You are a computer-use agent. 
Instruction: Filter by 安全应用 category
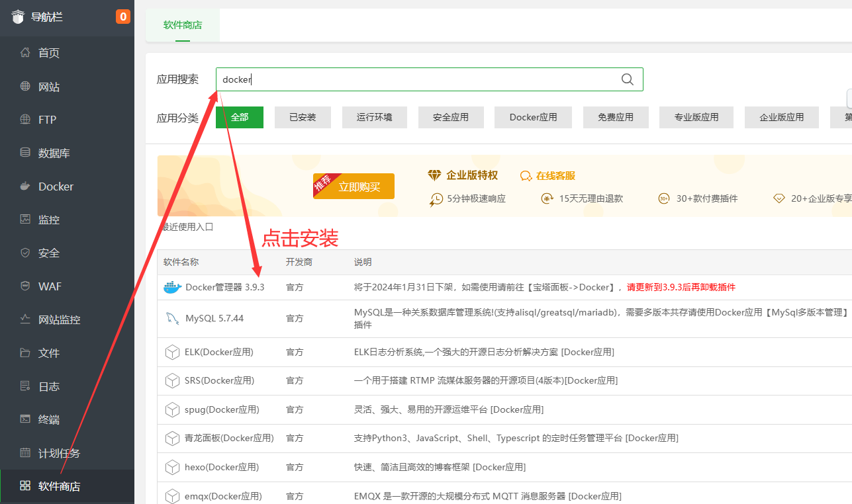pos(451,117)
